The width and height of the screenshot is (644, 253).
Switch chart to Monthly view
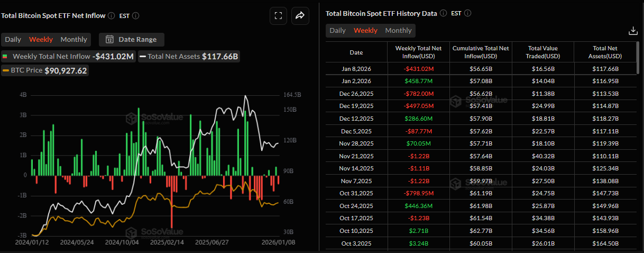coord(73,40)
